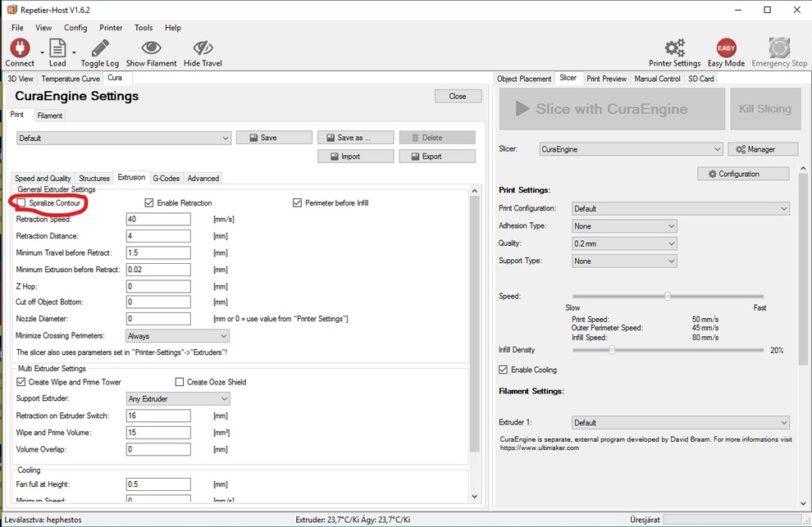Switch to Easy Mode icon
Screen dimensions: 812x527
[726, 48]
